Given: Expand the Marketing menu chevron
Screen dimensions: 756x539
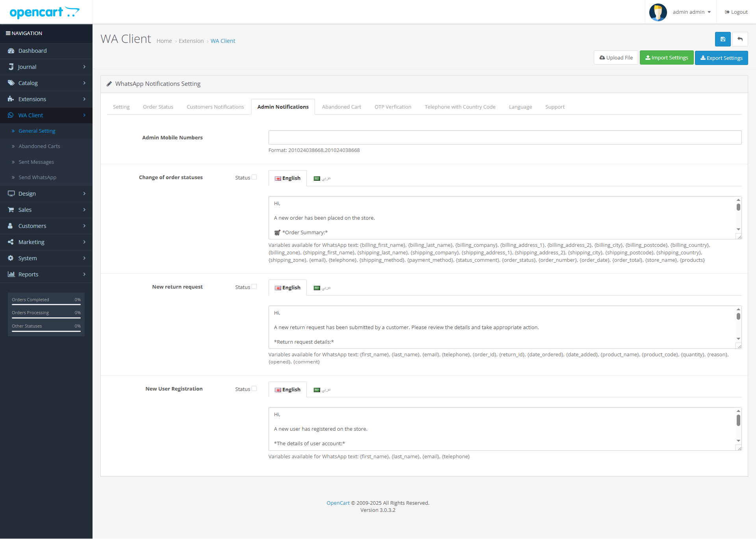Looking at the screenshot, I should (84, 242).
